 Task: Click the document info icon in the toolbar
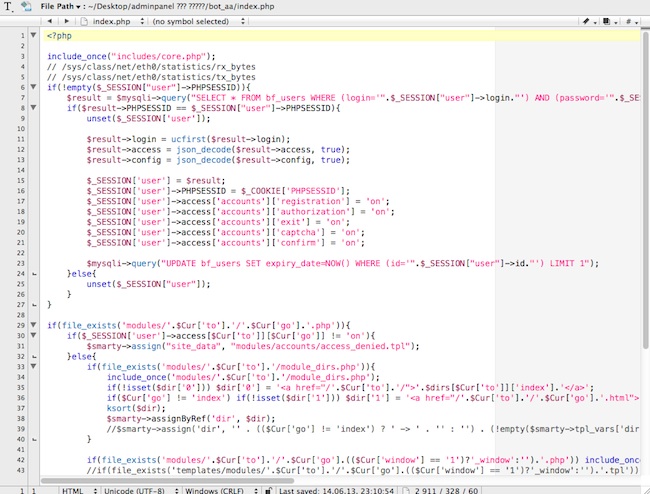pyautogui.click(x=25, y=6)
